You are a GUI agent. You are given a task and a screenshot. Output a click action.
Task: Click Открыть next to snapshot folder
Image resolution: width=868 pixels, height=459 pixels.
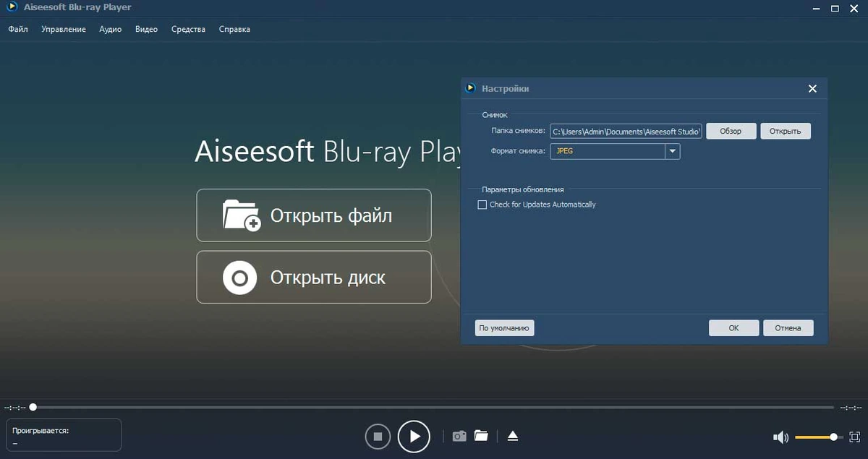point(785,131)
